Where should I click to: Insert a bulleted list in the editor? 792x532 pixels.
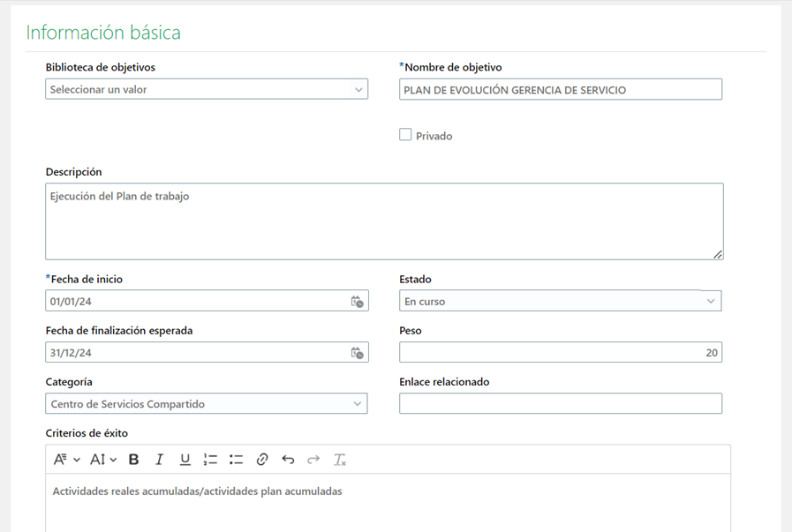pos(236,460)
